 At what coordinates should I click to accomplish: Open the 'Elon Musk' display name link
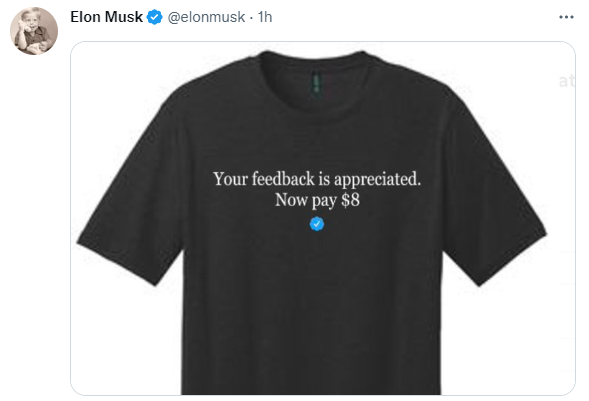click(106, 17)
